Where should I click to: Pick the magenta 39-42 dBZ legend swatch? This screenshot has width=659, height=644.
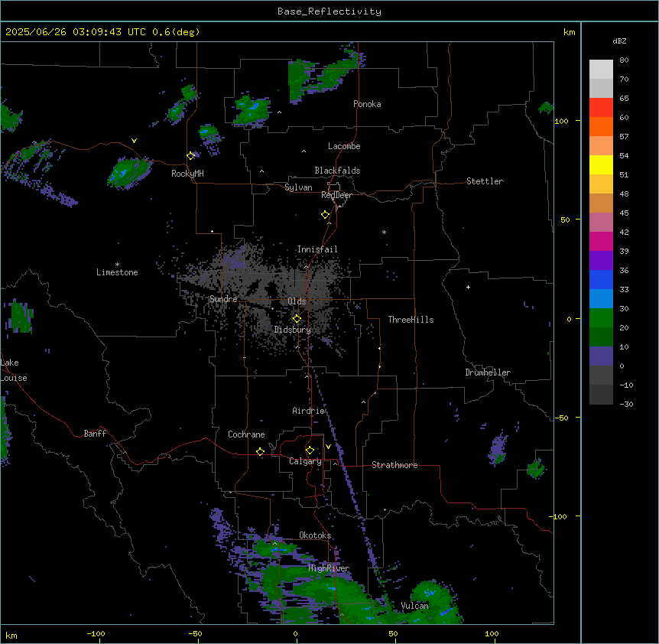(x=601, y=241)
